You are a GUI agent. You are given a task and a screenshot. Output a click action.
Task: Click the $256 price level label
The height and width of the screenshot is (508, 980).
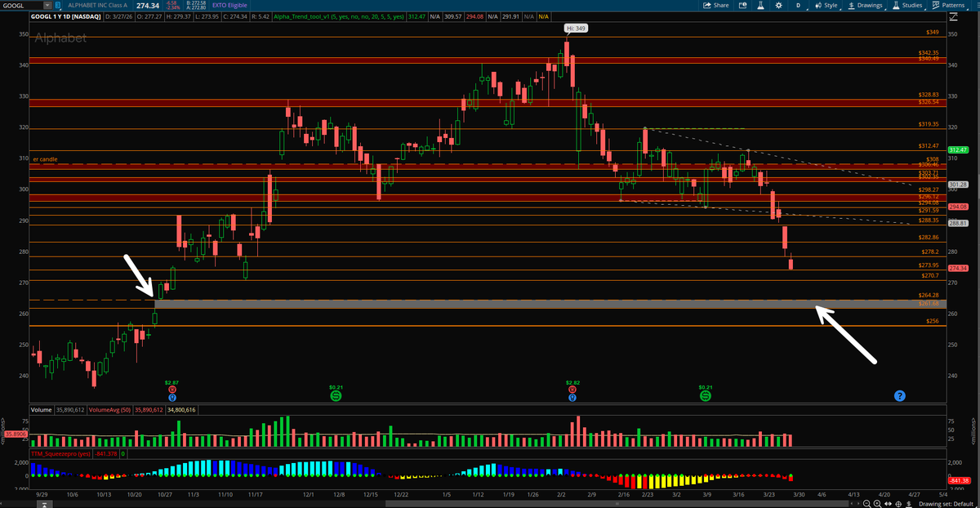[933, 322]
